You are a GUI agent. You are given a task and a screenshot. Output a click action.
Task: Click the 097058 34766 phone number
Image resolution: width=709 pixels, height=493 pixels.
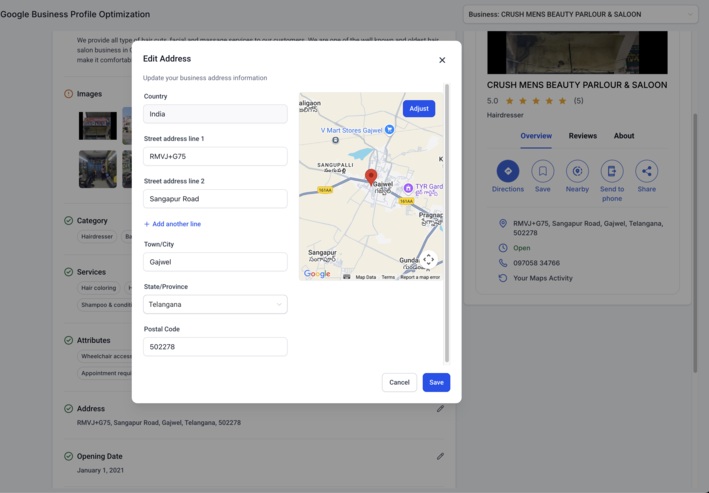pyautogui.click(x=536, y=263)
